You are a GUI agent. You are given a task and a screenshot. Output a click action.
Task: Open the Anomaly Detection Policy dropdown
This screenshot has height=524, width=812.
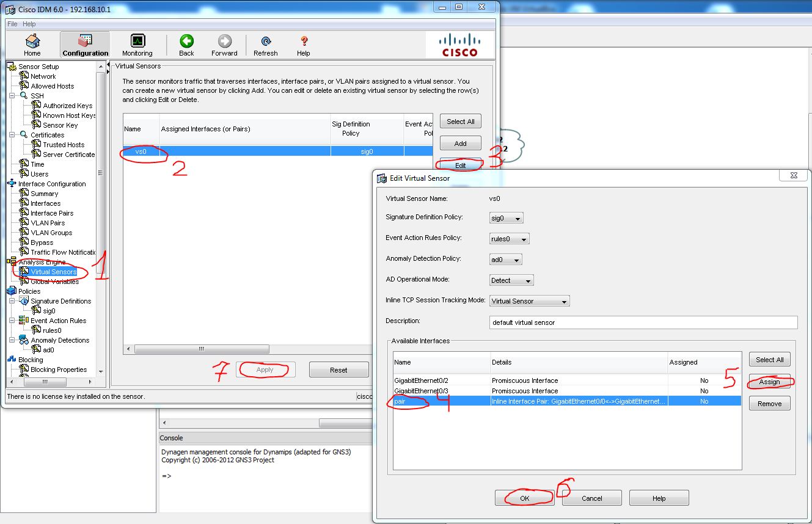click(x=506, y=260)
